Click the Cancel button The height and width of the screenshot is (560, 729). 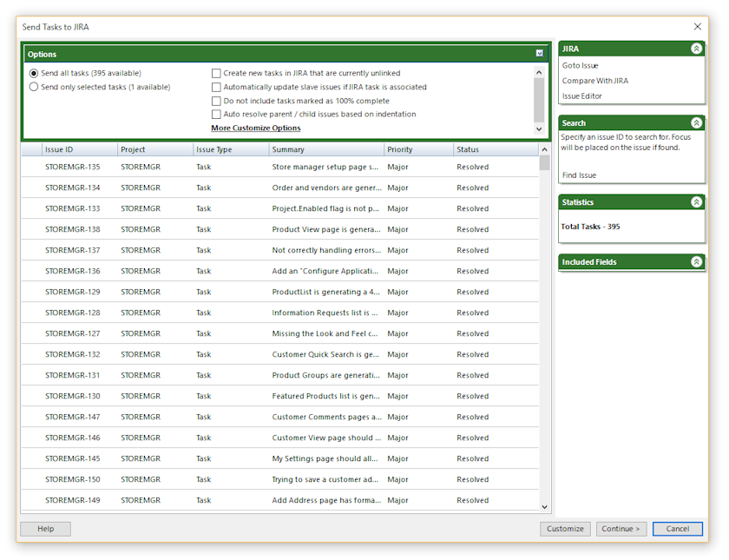[x=678, y=529]
